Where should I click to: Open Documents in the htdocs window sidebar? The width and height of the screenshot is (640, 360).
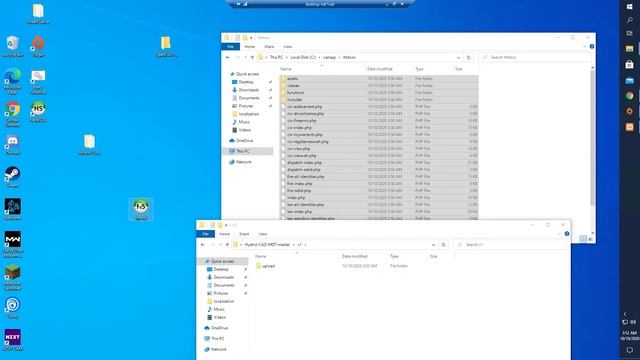pos(249,98)
